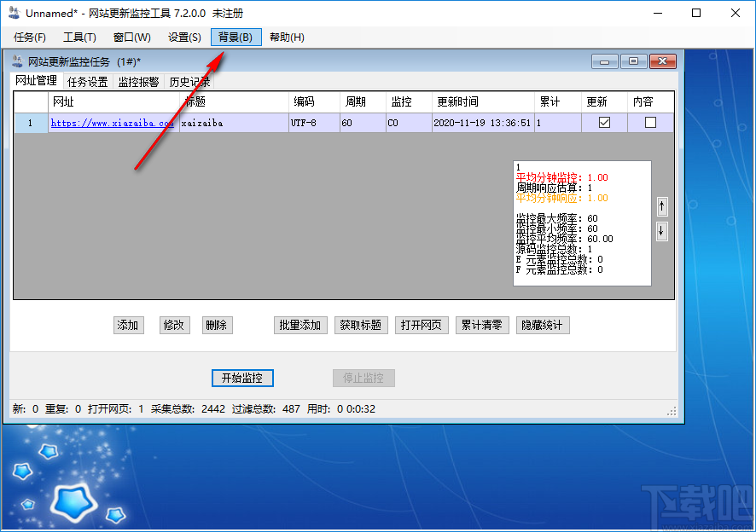Open the 设置(S) menu

[182, 37]
